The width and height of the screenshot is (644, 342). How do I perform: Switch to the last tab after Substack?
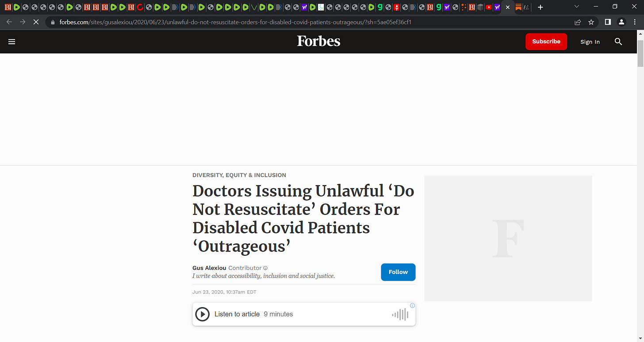click(526, 7)
